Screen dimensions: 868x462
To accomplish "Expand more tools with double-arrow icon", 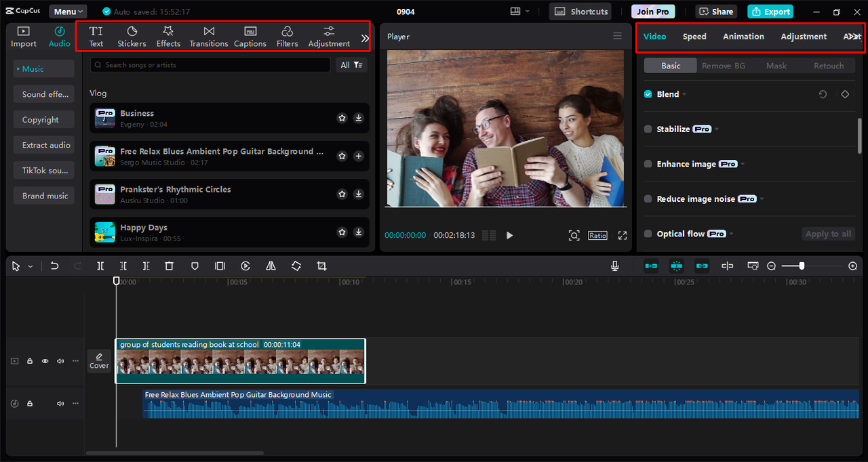I will coord(365,39).
